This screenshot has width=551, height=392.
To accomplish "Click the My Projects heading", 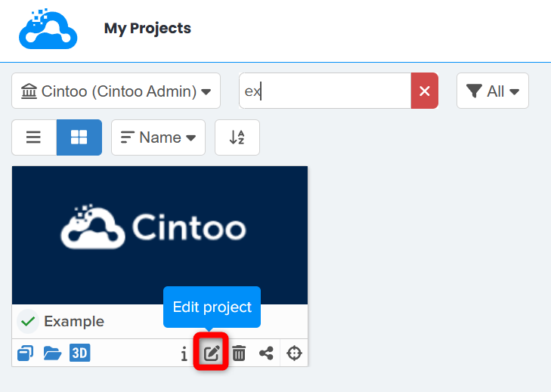I will coord(147,28).
